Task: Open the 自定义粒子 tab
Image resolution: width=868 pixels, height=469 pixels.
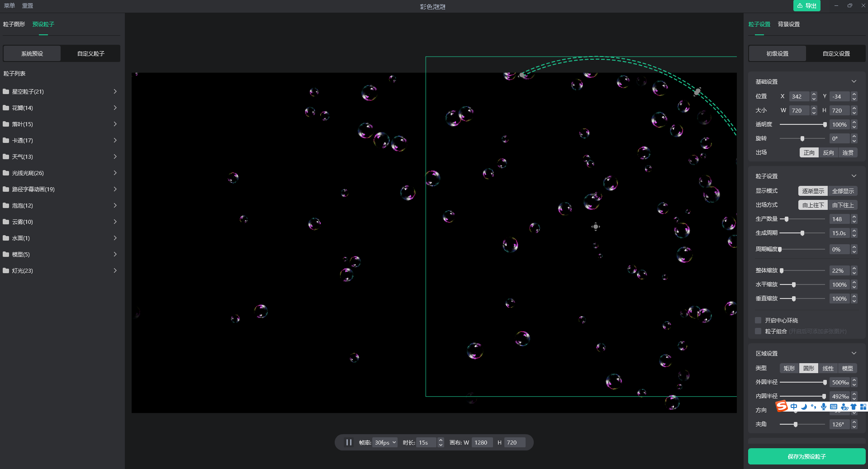Action: [x=91, y=53]
